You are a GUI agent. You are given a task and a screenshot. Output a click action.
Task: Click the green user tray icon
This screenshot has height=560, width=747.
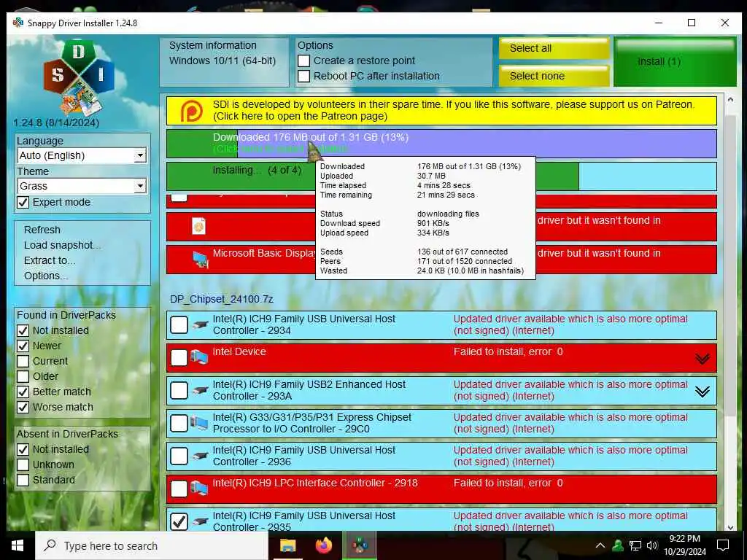tap(618, 545)
